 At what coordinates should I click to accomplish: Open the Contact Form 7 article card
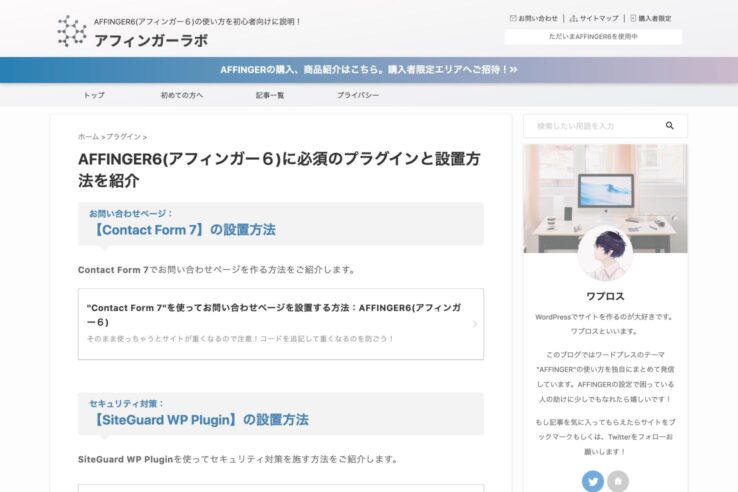tap(281, 324)
